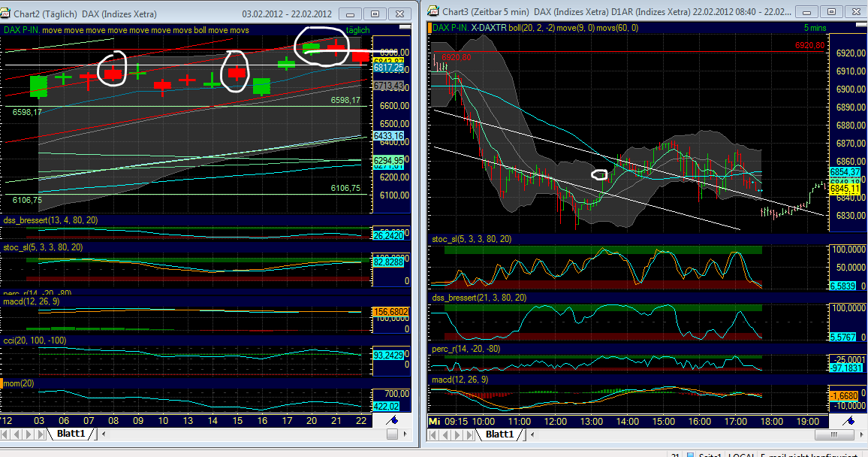Click Chart3's horizontal scrollbar thumb

click(x=833, y=434)
